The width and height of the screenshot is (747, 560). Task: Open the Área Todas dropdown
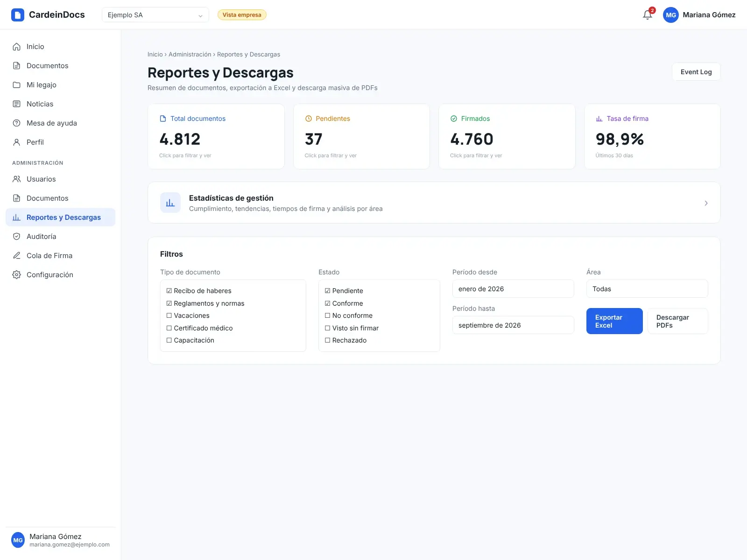point(647,289)
